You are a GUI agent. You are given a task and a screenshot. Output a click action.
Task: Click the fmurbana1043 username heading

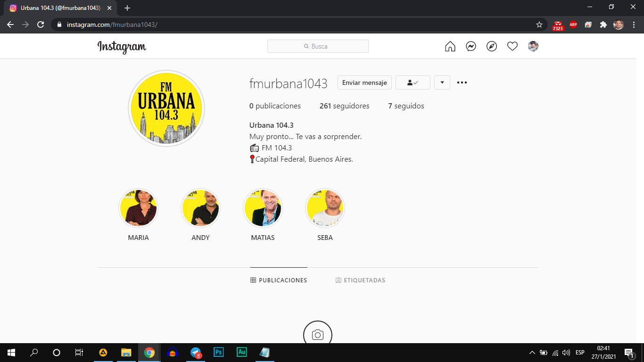[289, 83]
